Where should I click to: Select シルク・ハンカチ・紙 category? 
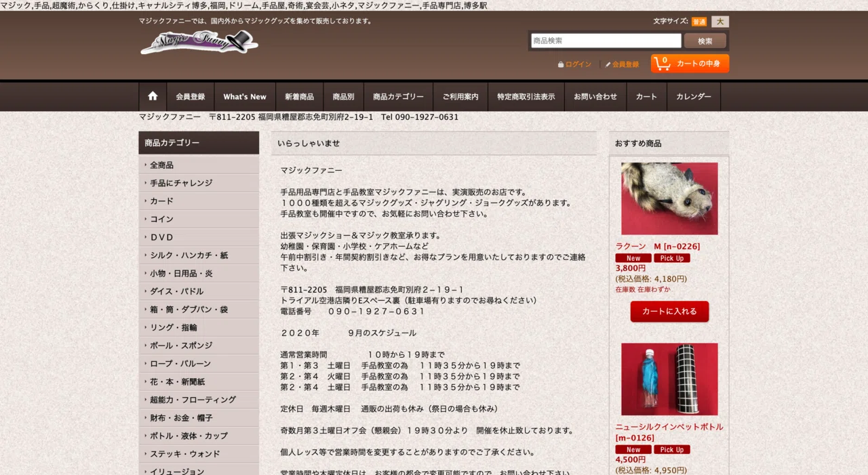pyautogui.click(x=199, y=255)
